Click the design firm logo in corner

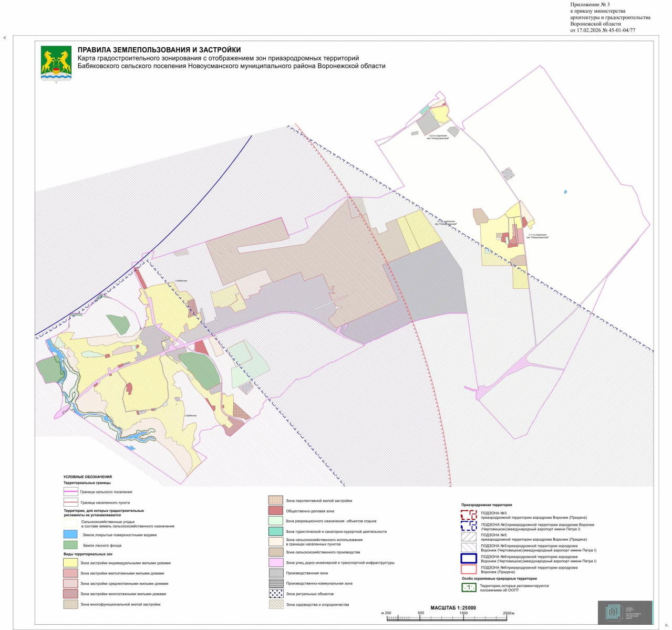[625, 612]
